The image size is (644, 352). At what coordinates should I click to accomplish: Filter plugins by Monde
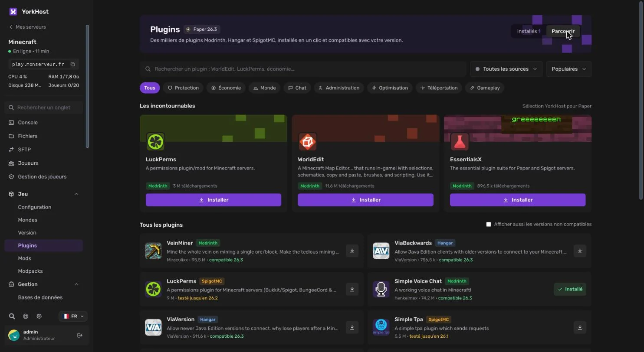click(x=264, y=88)
